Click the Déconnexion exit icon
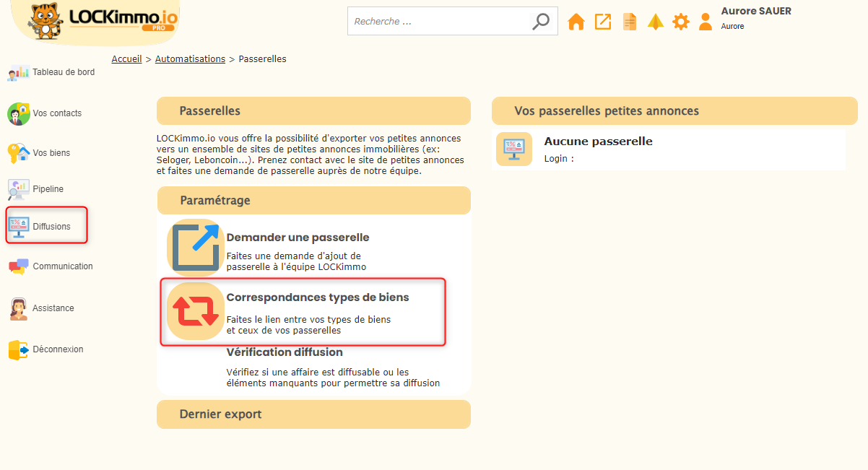Screen dimensions: 868x470 point(19,349)
